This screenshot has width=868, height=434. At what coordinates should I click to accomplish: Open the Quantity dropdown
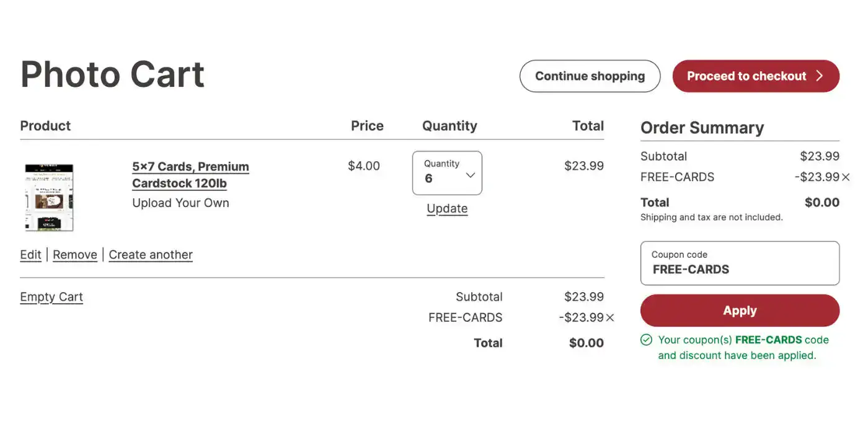447,173
